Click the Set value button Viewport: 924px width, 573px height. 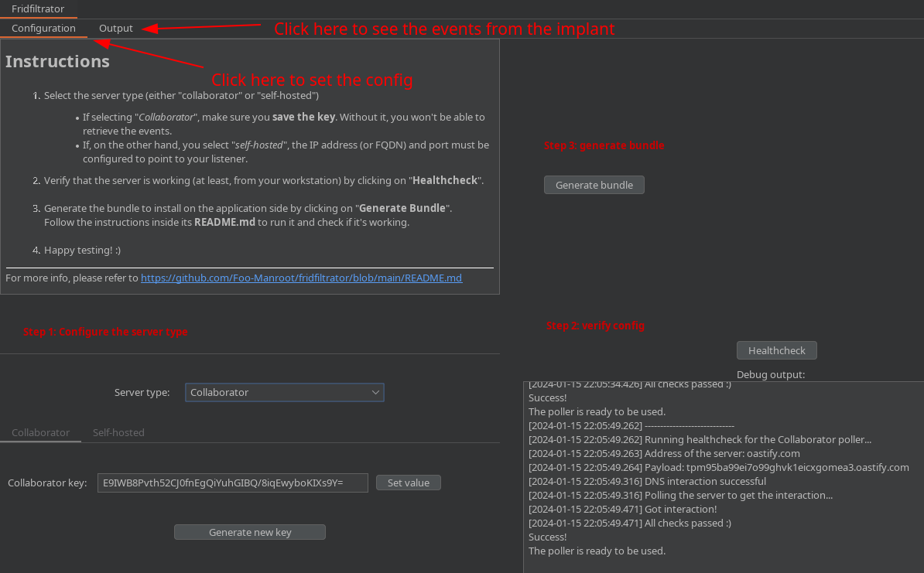pos(409,483)
